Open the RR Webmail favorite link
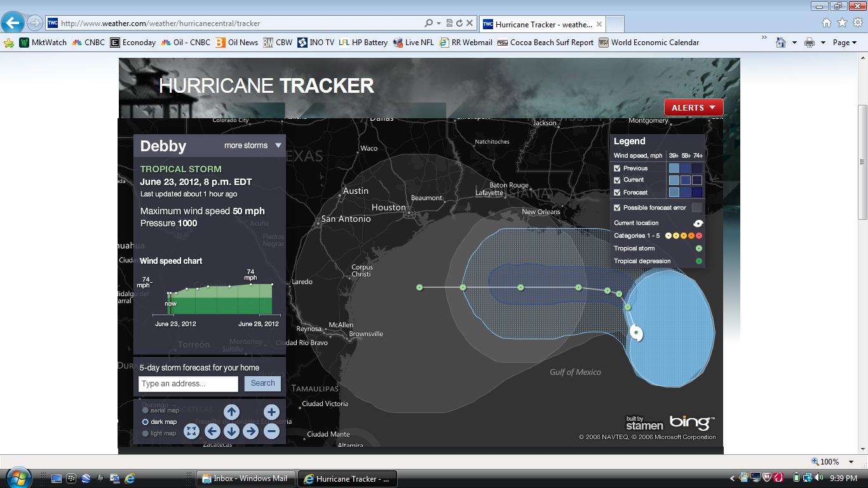The width and height of the screenshot is (868, 488). (x=466, y=43)
